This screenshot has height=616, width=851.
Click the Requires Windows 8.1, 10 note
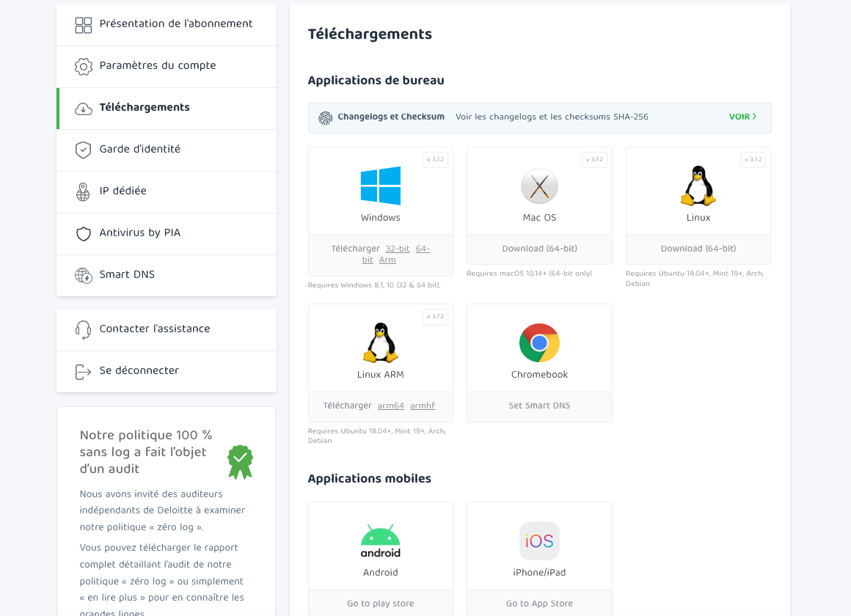[374, 285]
